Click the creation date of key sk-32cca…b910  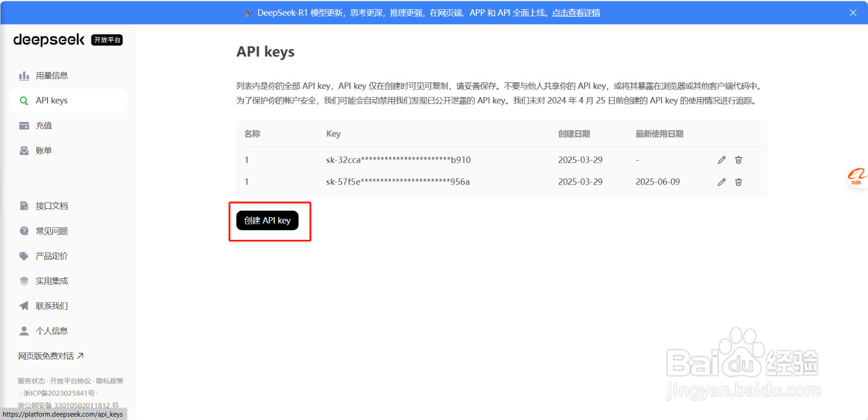pos(580,160)
